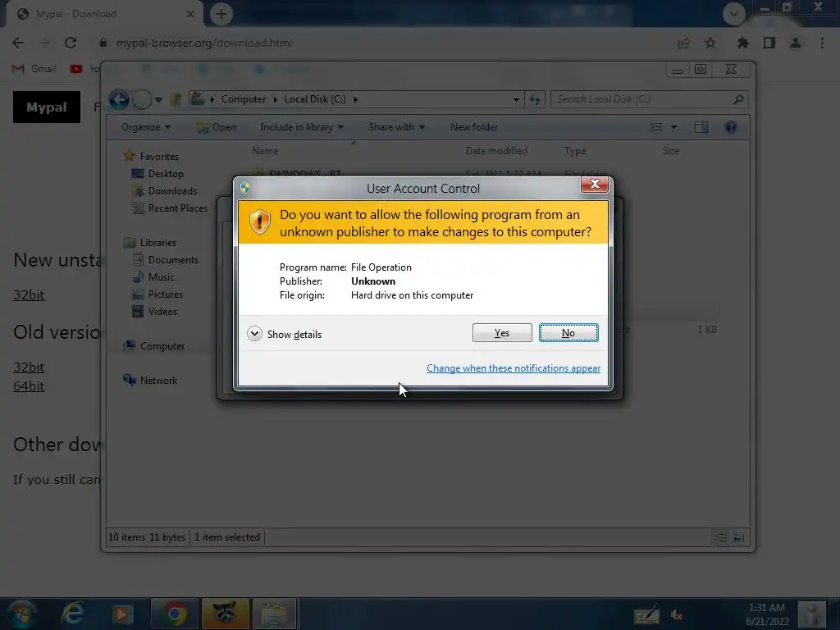This screenshot has width=840, height=630.
Task: Open 'Change when these notifications appear' link
Action: [x=514, y=368]
